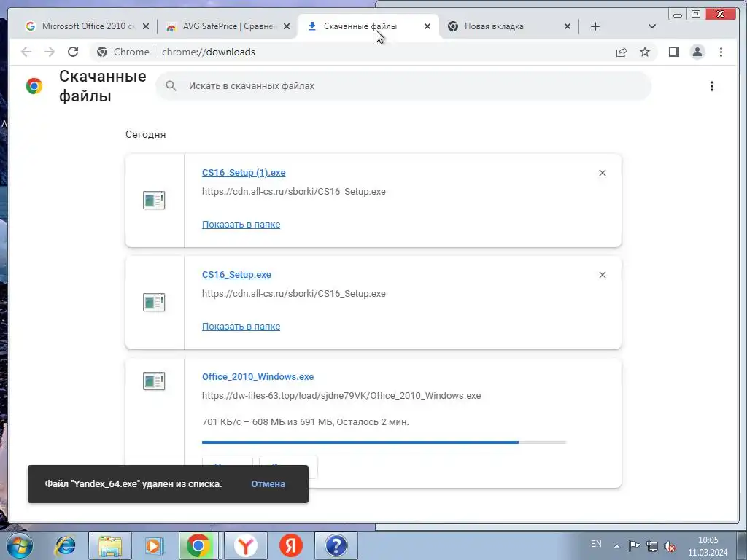Click the EN language indicator
Viewport: 747px width, 560px height.
pos(596,544)
